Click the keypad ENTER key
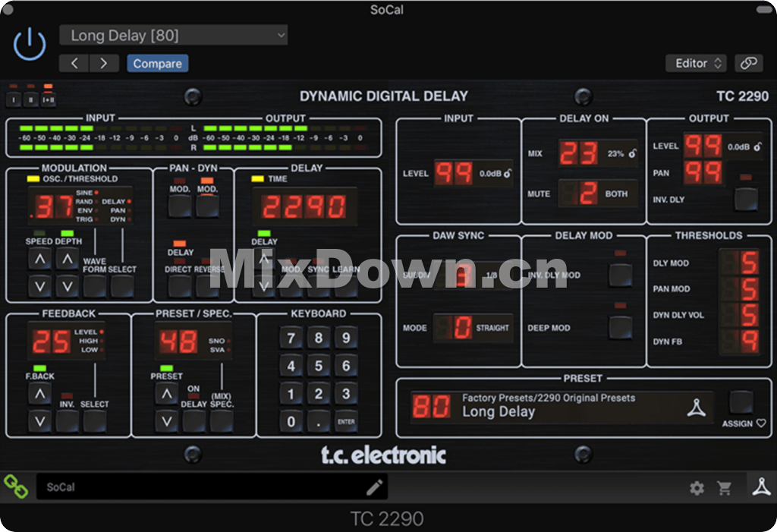Image resolution: width=777 pixels, height=532 pixels. 346,422
